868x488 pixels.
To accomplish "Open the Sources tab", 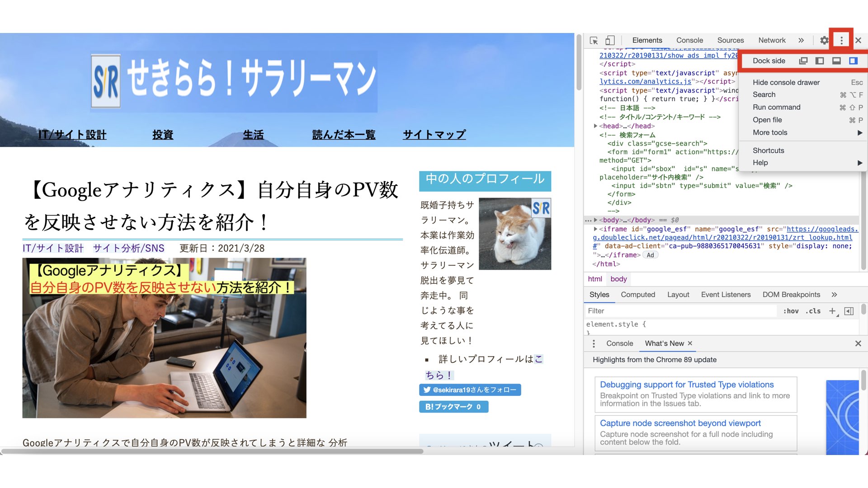I will [731, 40].
